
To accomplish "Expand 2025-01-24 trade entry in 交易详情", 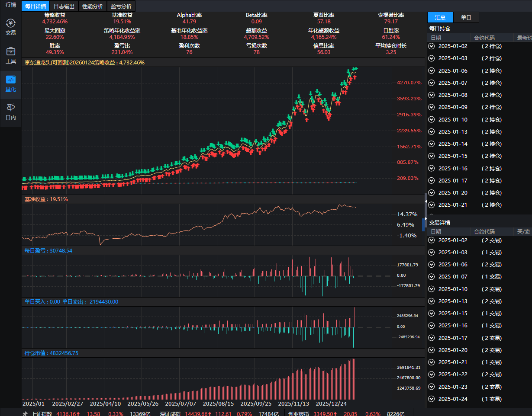I will pyautogui.click(x=431, y=399).
